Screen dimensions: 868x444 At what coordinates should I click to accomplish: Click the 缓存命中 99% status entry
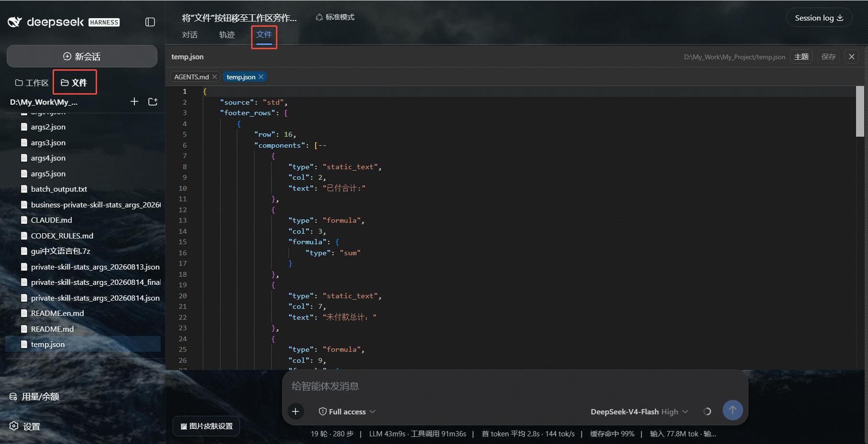tap(612, 434)
